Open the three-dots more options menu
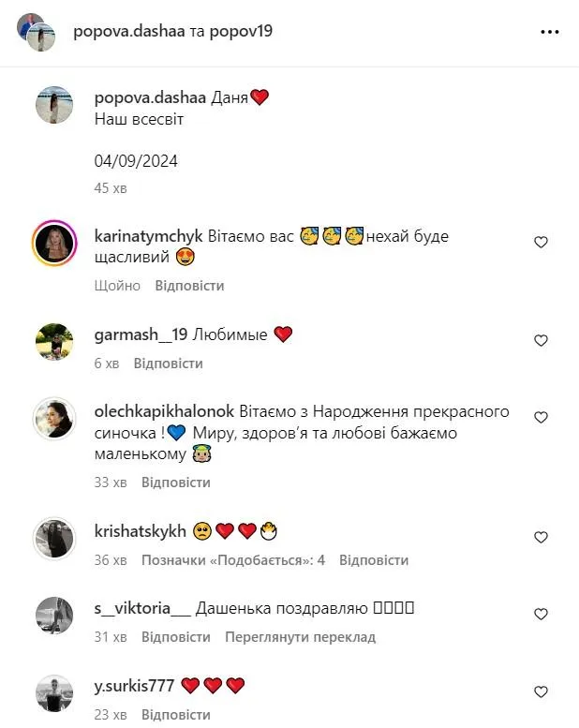 (550, 31)
